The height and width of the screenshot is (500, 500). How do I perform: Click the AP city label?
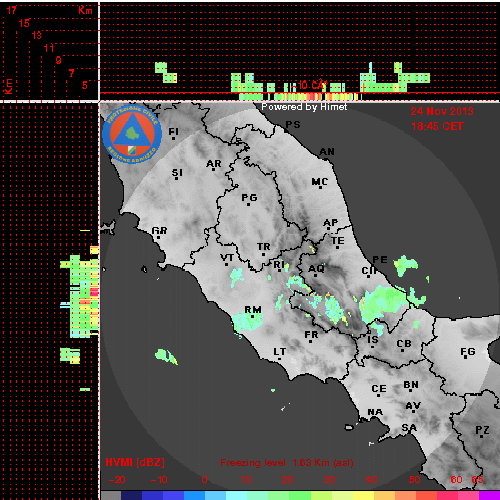(x=331, y=222)
